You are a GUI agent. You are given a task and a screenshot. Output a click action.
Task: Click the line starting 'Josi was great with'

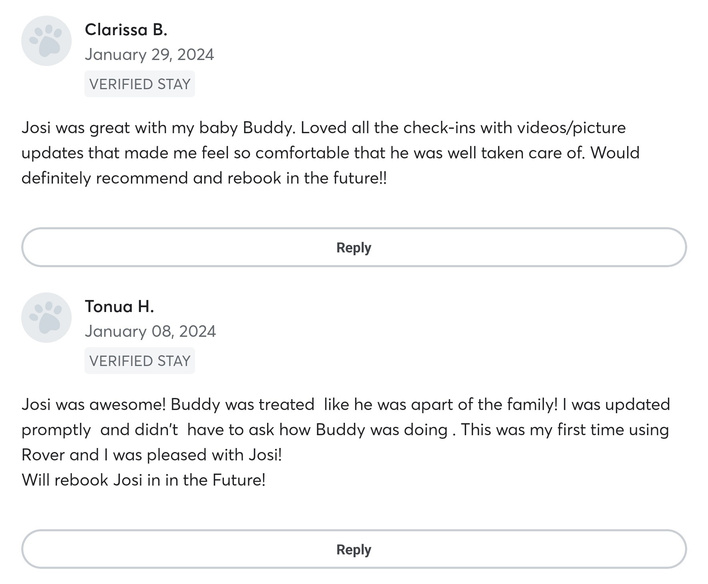point(323,128)
